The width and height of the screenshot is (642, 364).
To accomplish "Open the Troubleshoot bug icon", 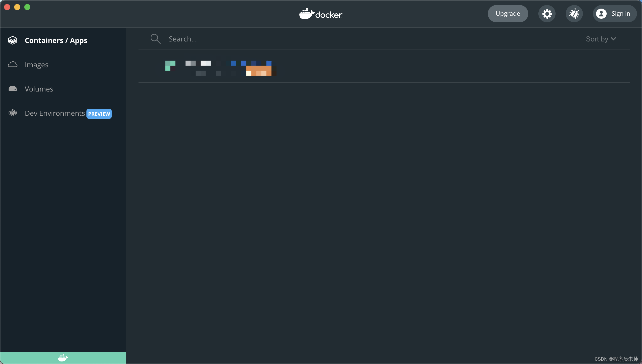I will [574, 14].
